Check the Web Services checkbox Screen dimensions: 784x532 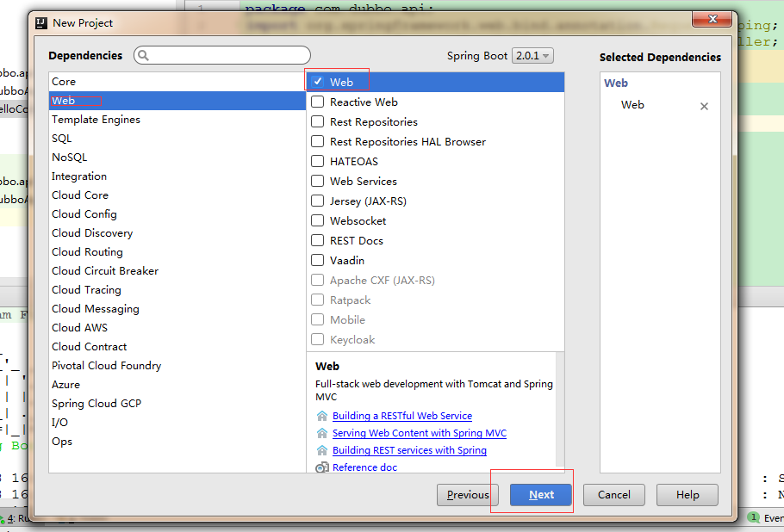pos(318,181)
